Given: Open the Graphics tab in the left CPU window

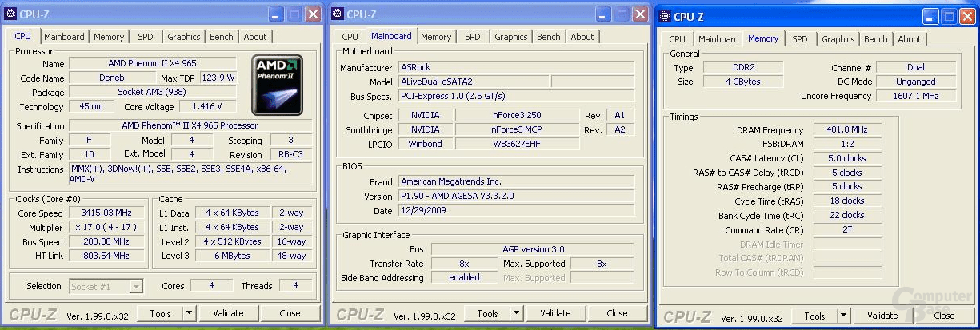Looking at the screenshot, I should coord(184,37).
